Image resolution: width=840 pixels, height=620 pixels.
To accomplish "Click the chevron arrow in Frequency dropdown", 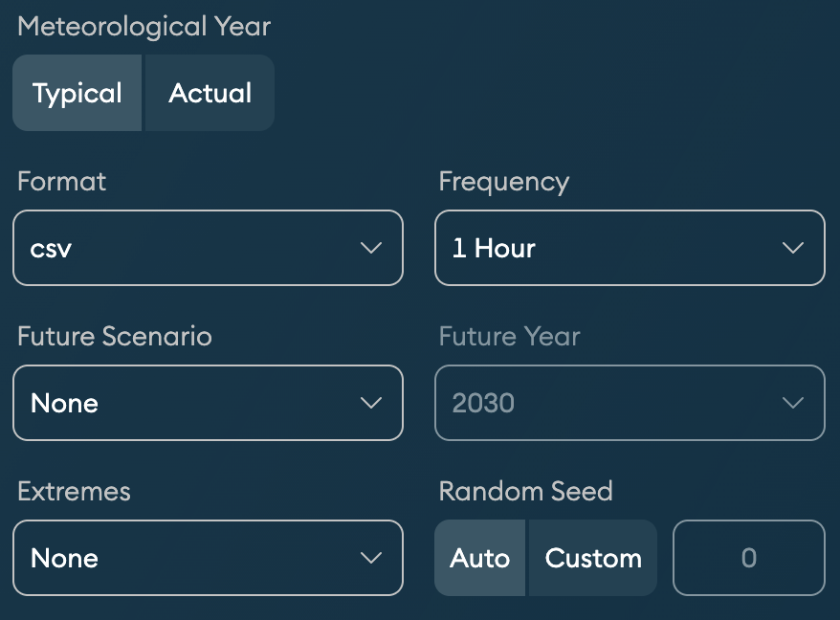I will click(792, 249).
